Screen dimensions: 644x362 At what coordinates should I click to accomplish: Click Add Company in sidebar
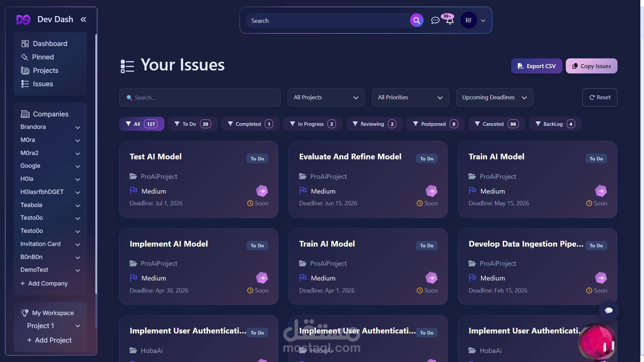coord(44,283)
